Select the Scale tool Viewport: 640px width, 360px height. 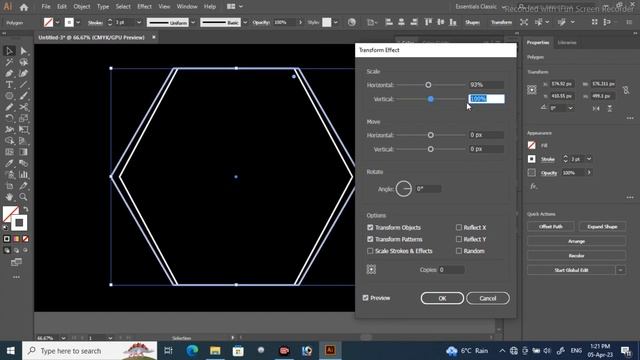click(23, 118)
